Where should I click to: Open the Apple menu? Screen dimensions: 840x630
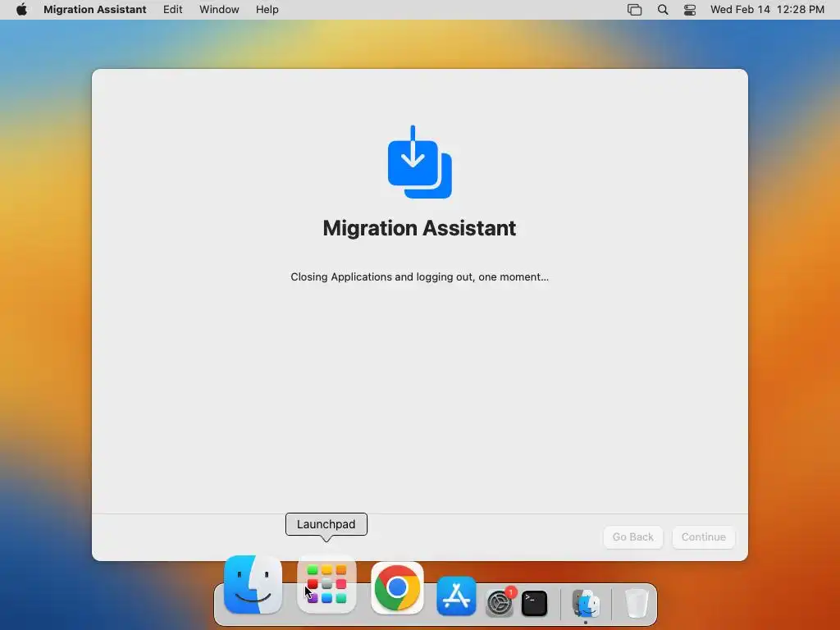(21, 10)
